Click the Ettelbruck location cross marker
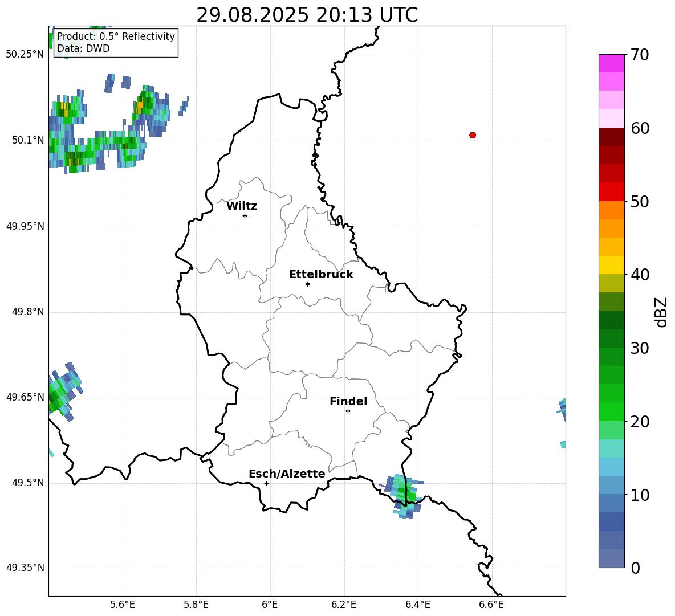The height and width of the screenshot is (616, 675). (307, 284)
